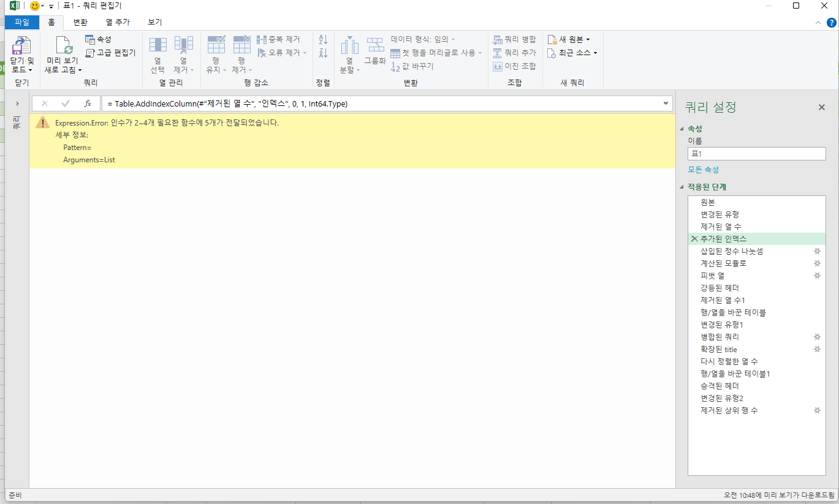839x504 pixels.
Task: Click the 열 제거 remove columns icon
Action: pyautogui.click(x=184, y=45)
